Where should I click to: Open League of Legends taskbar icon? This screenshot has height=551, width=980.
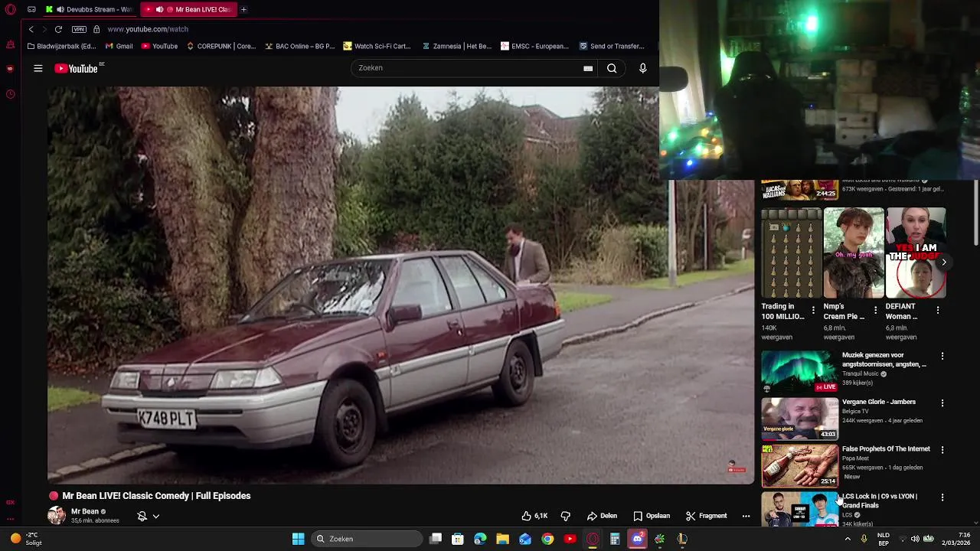tap(682, 539)
